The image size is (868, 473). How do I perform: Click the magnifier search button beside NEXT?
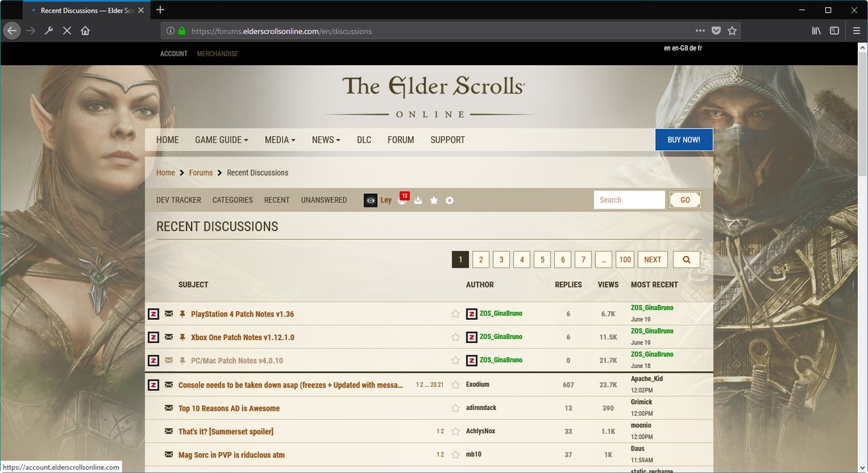pyautogui.click(x=686, y=260)
